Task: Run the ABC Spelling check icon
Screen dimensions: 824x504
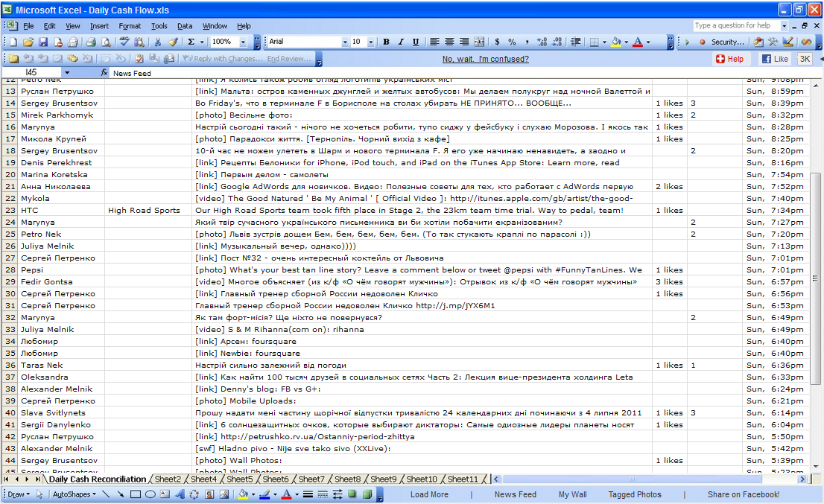Action: 124,42
